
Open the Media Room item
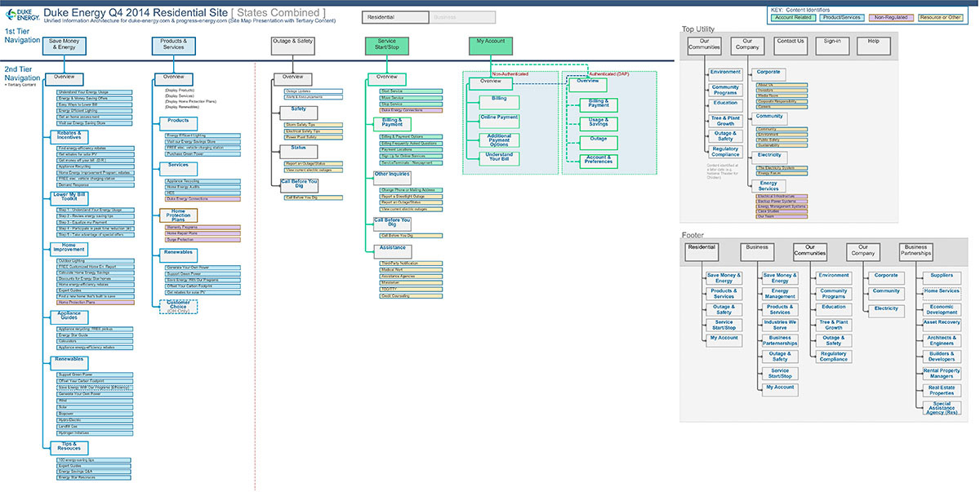(782, 95)
